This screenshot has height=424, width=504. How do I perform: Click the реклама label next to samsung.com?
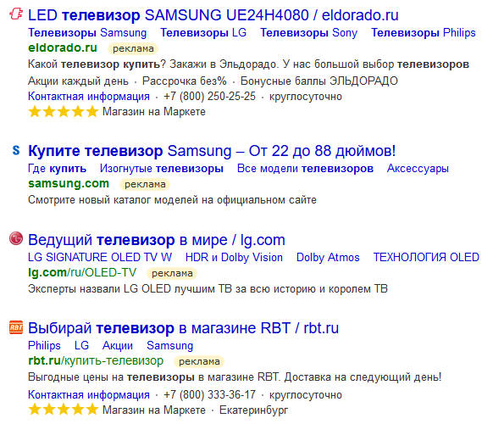click(x=145, y=184)
